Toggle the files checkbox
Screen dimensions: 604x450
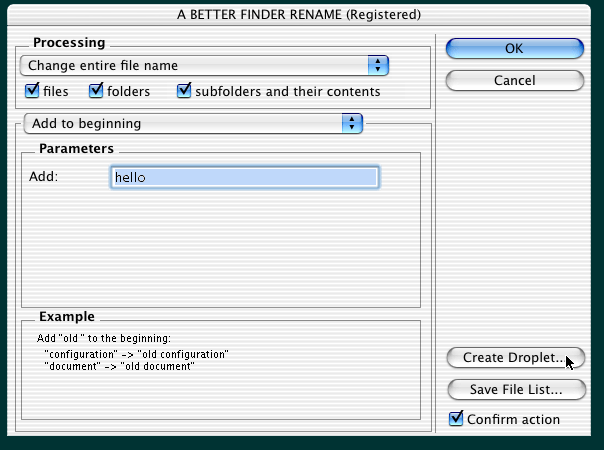(32, 91)
